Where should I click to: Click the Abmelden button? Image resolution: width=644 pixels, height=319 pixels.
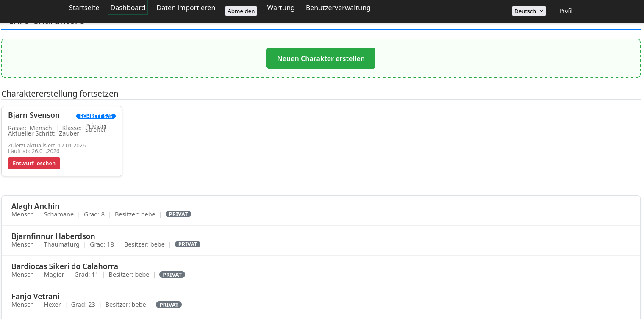pos(241,11)
